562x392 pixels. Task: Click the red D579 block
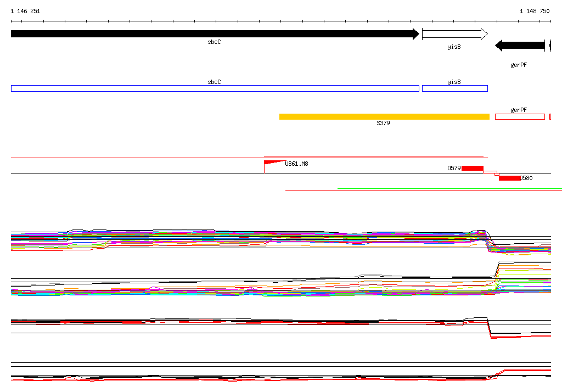point(473,168)
